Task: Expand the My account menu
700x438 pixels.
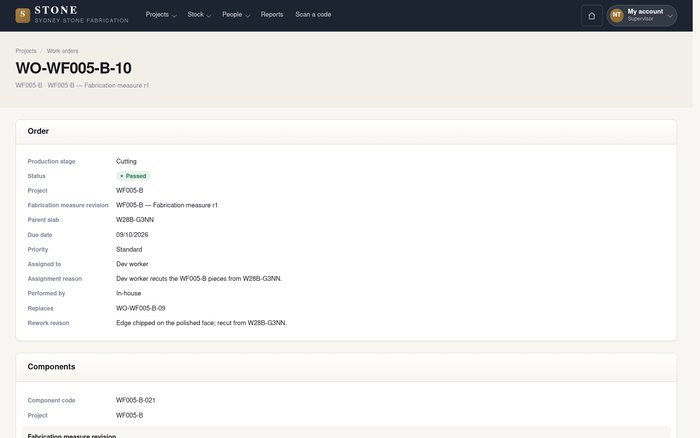Action: (642, 16)
